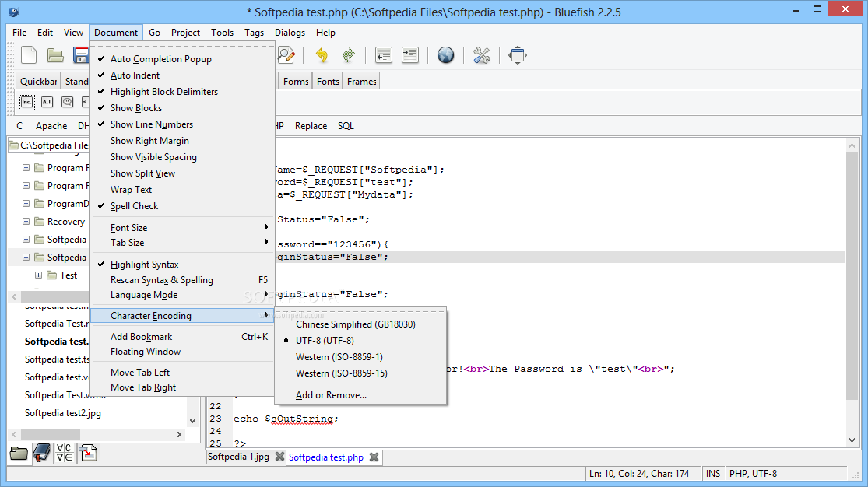
Task: Enable Wrap Text option
Action: [182, 190]
